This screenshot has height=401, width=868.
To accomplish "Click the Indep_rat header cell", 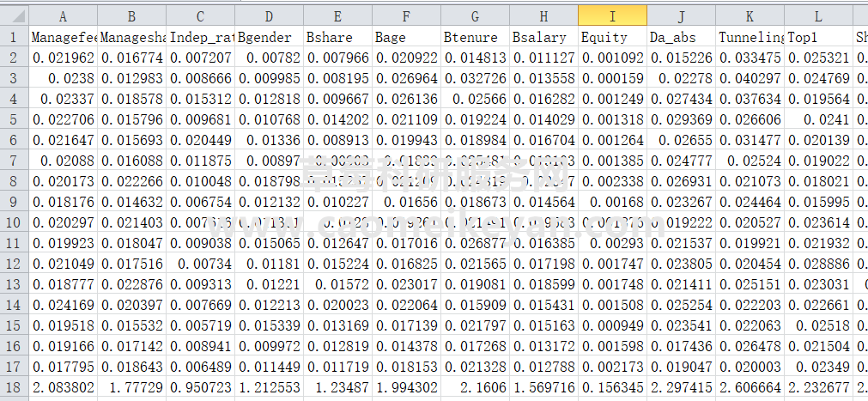I will tap(200, 37).
